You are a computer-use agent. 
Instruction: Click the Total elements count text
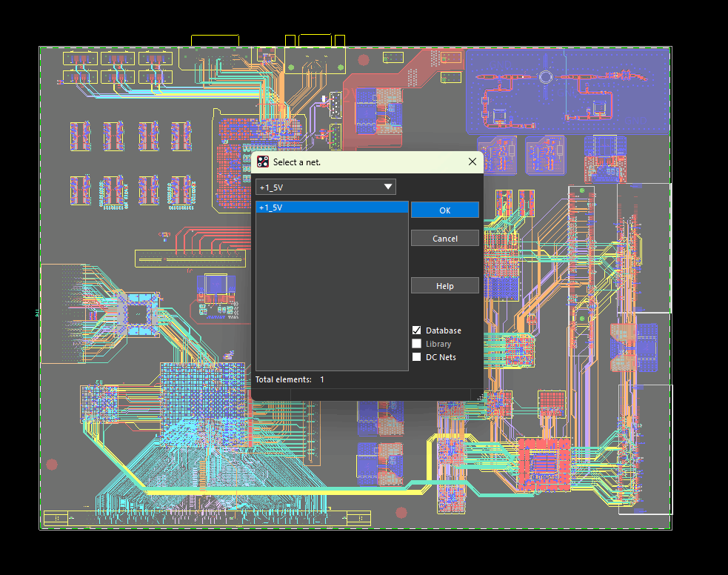pos(290,379)
